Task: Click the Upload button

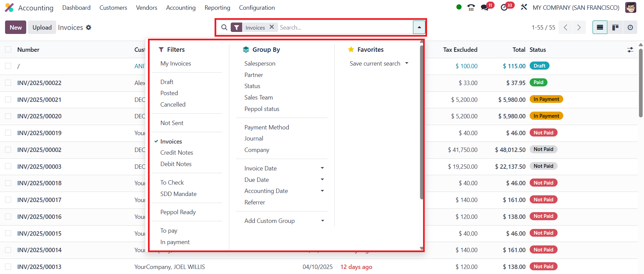Action: pos(42,28)
